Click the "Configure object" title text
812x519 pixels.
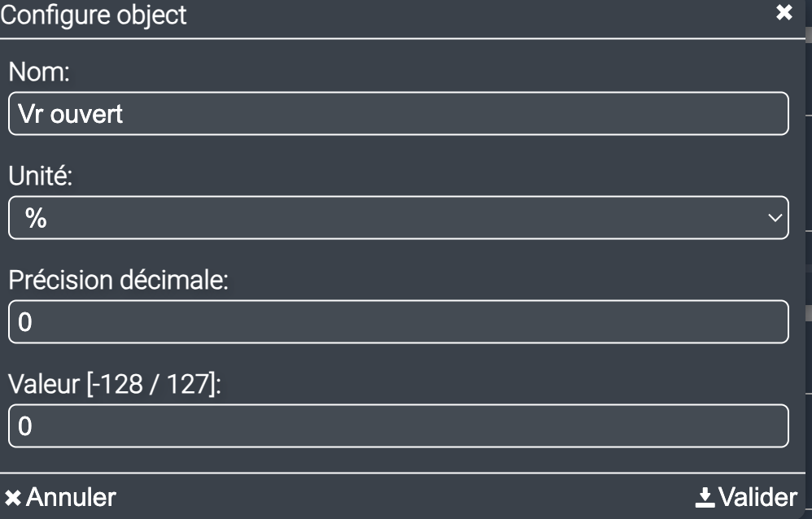point(94,15)
